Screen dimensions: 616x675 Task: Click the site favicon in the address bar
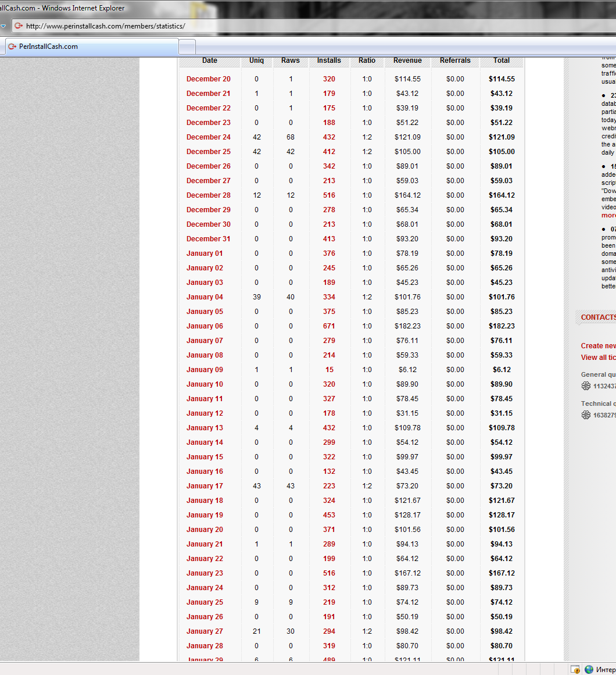point(19,26)
